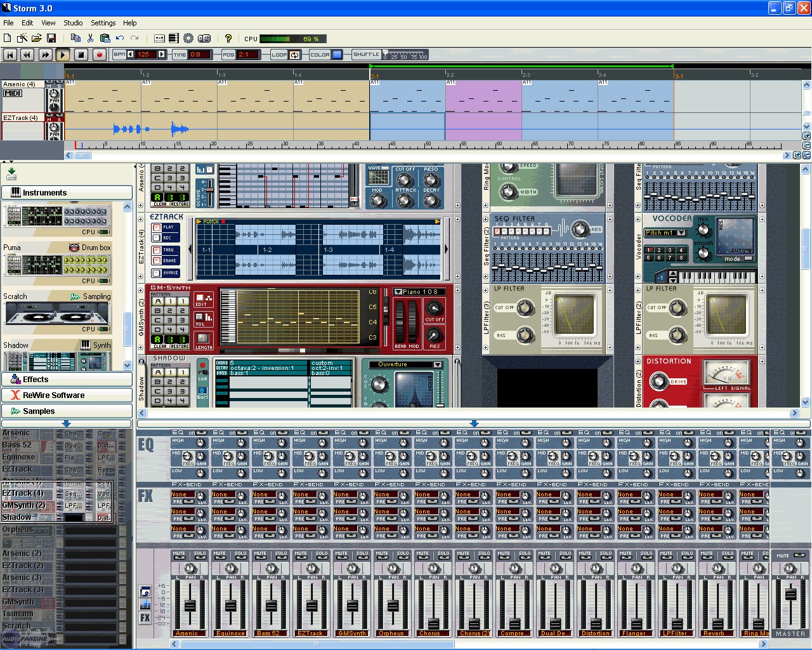Open Help via the question mark icon
812x650 pixels.
[228, 38]
